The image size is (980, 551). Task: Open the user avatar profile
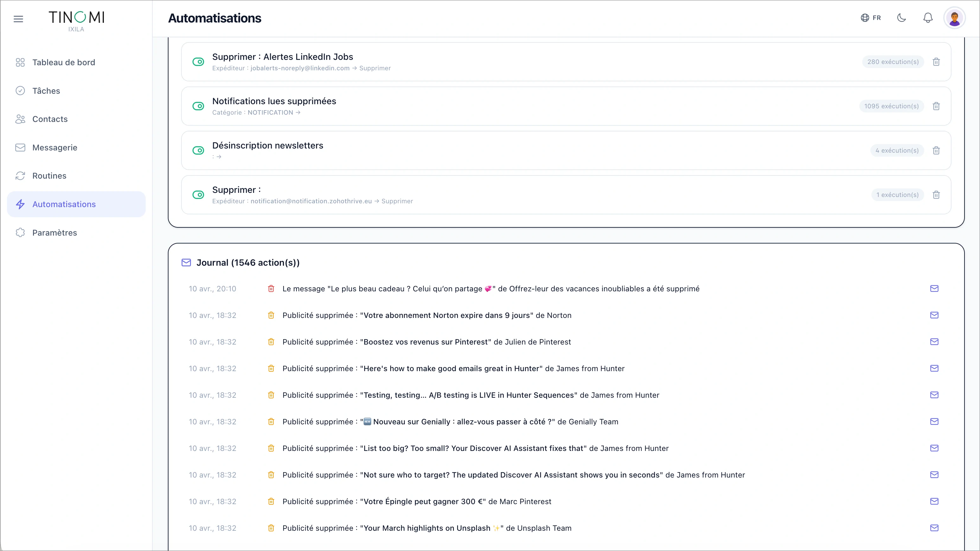point(955,18)
